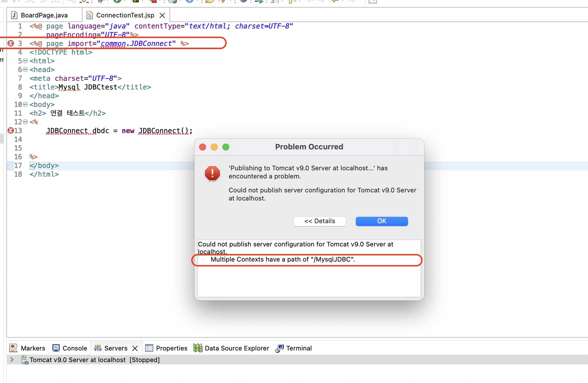Click the red alert icon in the dialog
This screenshot has width=588, height=383.
pyautogui.click(x=212, y=173)
